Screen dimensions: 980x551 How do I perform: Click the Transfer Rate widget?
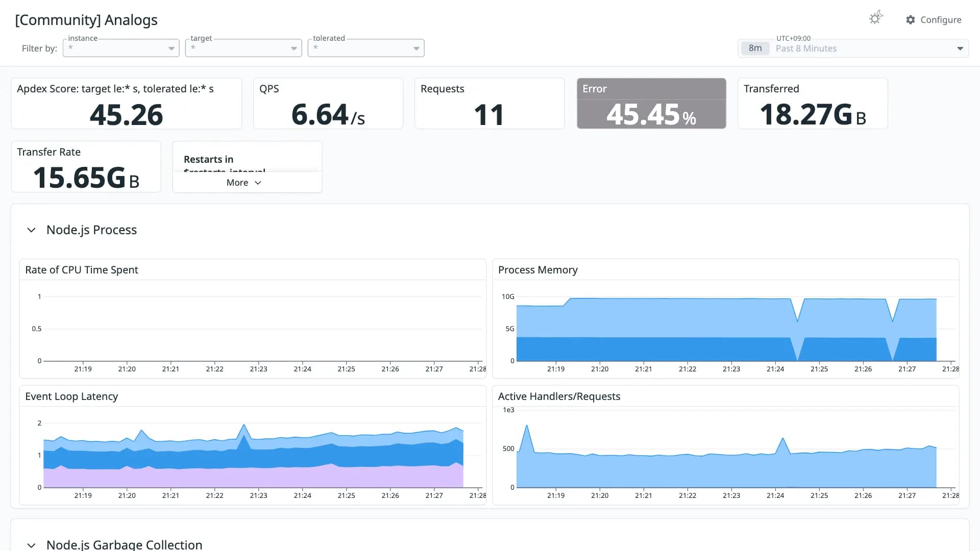[86, 167]
